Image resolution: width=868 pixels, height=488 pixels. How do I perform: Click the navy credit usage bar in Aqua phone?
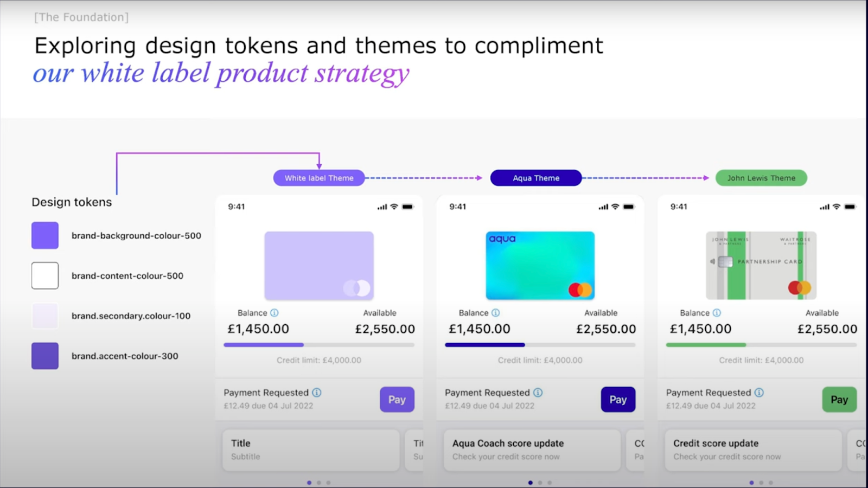click(485, 345)
